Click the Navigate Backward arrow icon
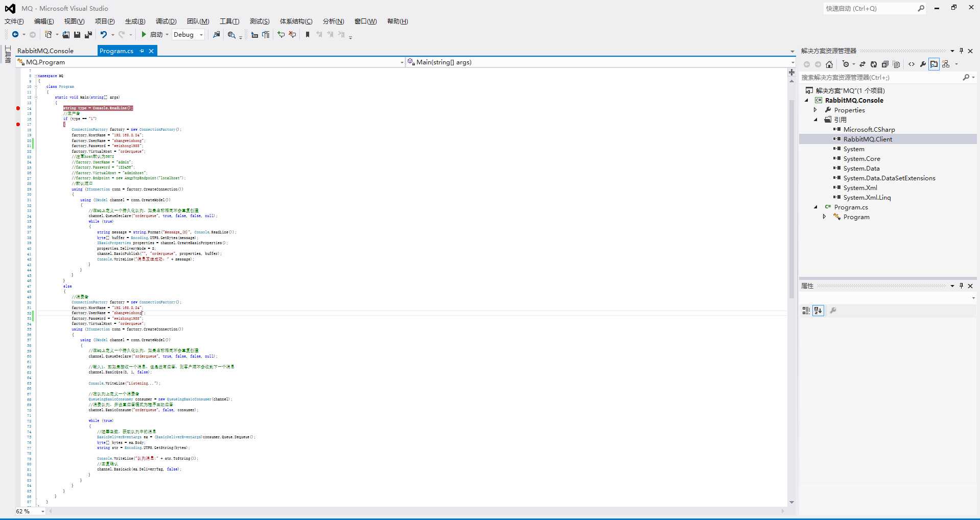 15,35
